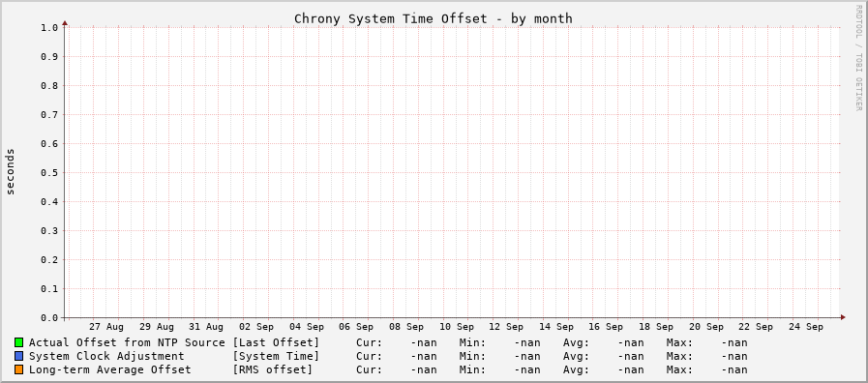Screen dimensions: 868x383
Task: Click the '18 Sep' x-axis date label
Action: 655,327
